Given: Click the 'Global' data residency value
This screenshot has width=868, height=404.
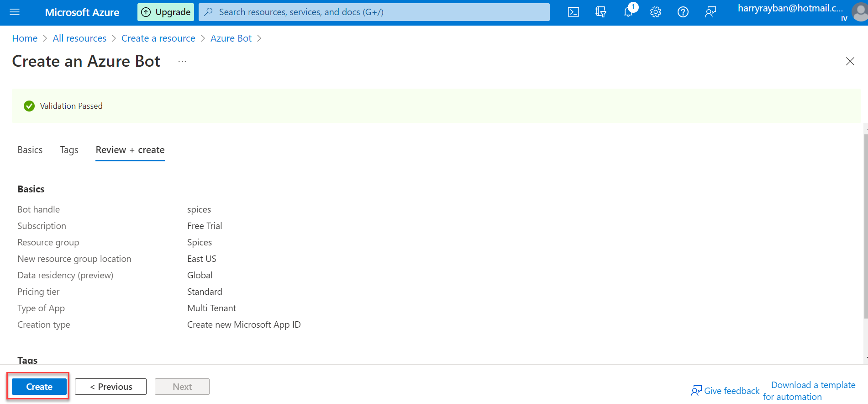Looking at the screenshot, I should [200, 275].
